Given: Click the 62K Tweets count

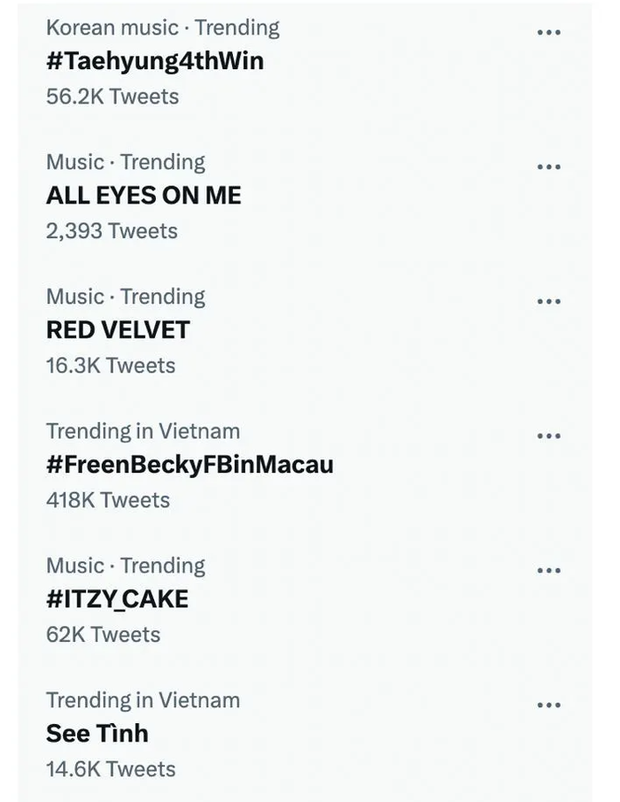Looking at the screenshot, I should click(103, 634).
